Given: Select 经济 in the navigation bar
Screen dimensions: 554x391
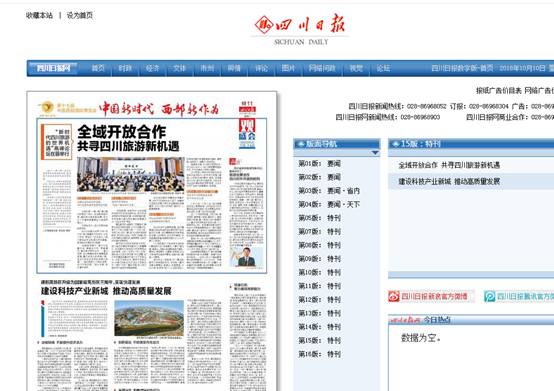Looking at the screenshot, I should click(153, 68).
